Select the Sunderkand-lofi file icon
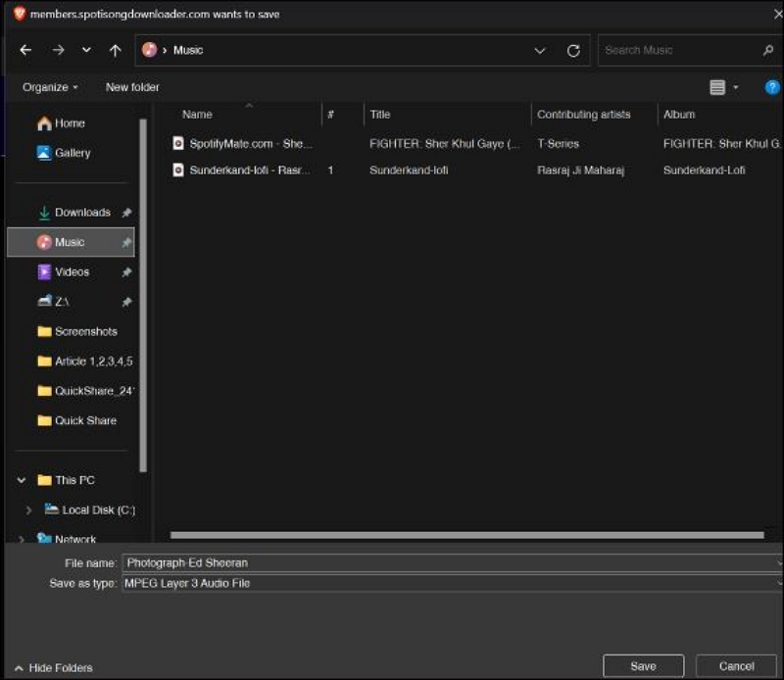784x680 pixels. pos(178,170)
